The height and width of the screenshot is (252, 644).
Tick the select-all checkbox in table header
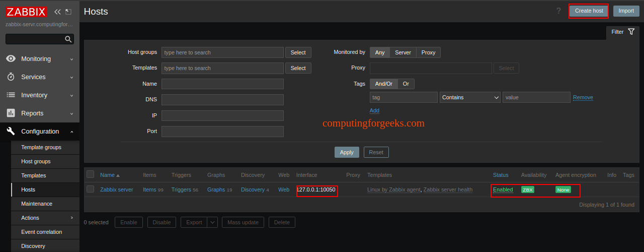(91, 174)
